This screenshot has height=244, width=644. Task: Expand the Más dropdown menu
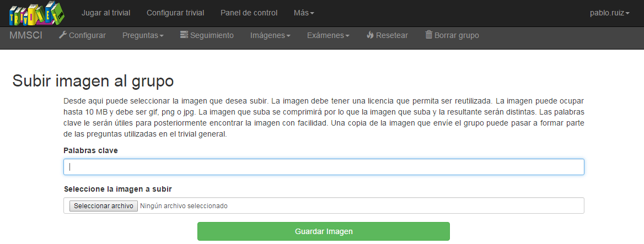304,13
